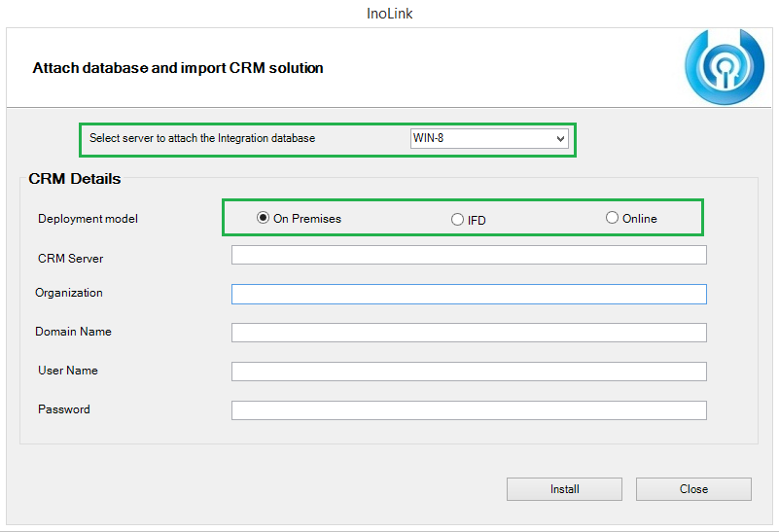
Task: Focus the Password field
Action: tap(469, 410)
